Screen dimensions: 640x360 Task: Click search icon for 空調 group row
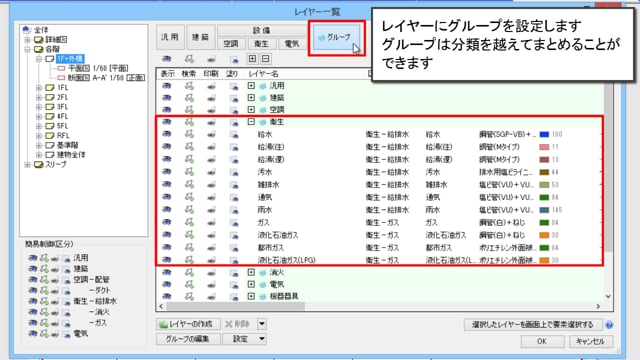[189, 109]
